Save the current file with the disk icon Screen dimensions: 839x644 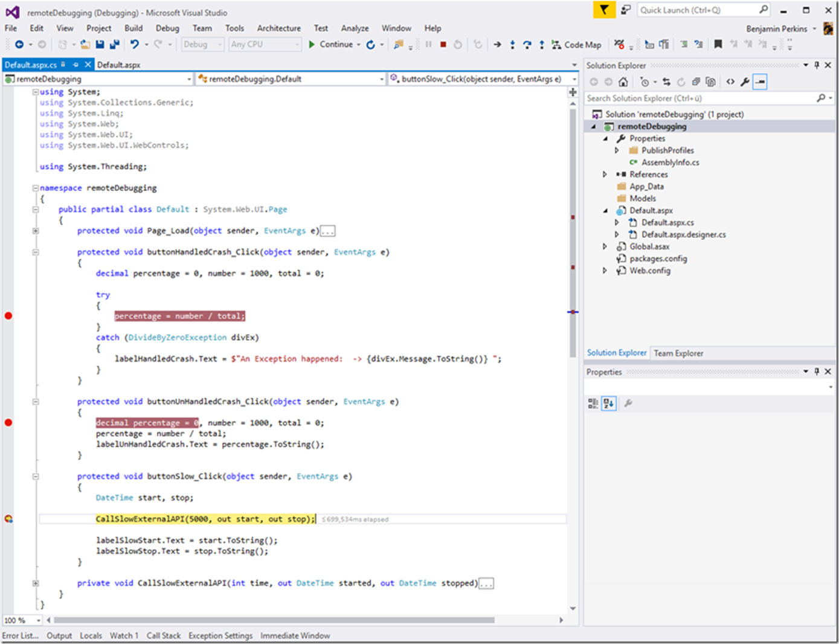click(100, 44)
